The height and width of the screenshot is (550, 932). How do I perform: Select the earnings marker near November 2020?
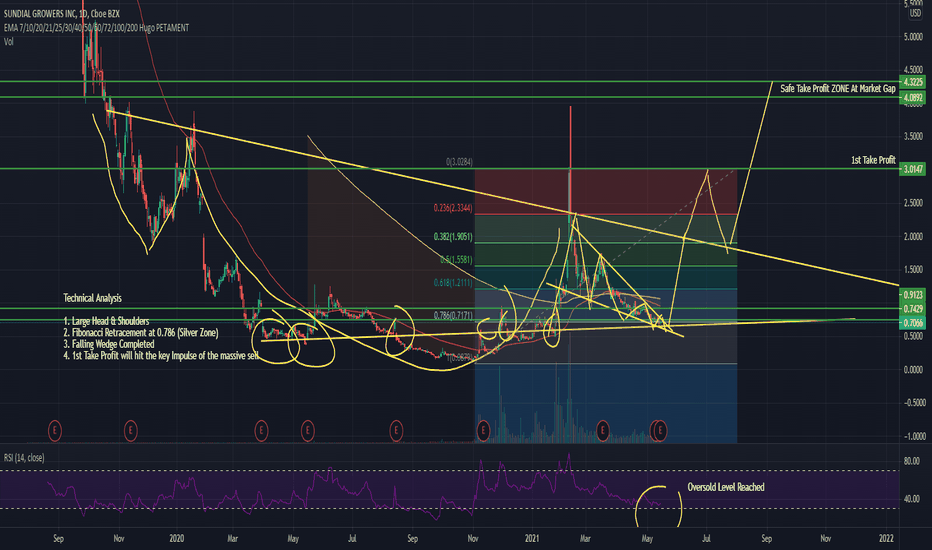click(483, 430)
